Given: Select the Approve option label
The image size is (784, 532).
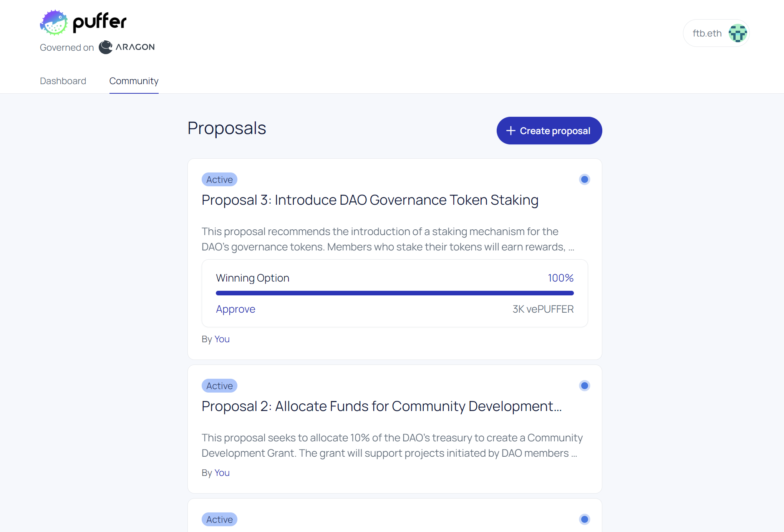Looking at the screenshot, I should click(x=235, y=309).
